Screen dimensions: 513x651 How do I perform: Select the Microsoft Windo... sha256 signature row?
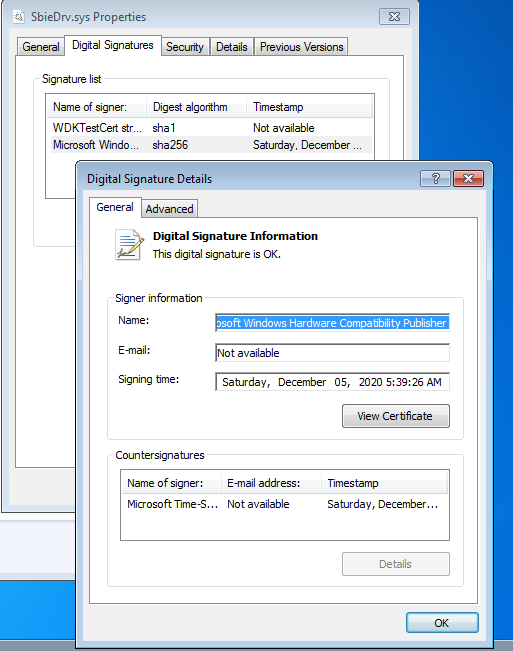point(211,145)
